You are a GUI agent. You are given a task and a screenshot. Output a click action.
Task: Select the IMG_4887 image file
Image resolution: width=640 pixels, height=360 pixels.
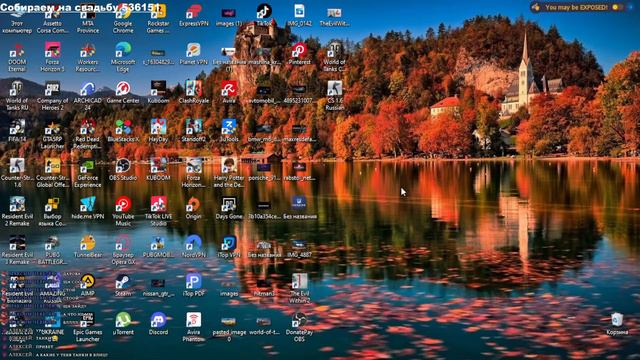coord(299,247)
